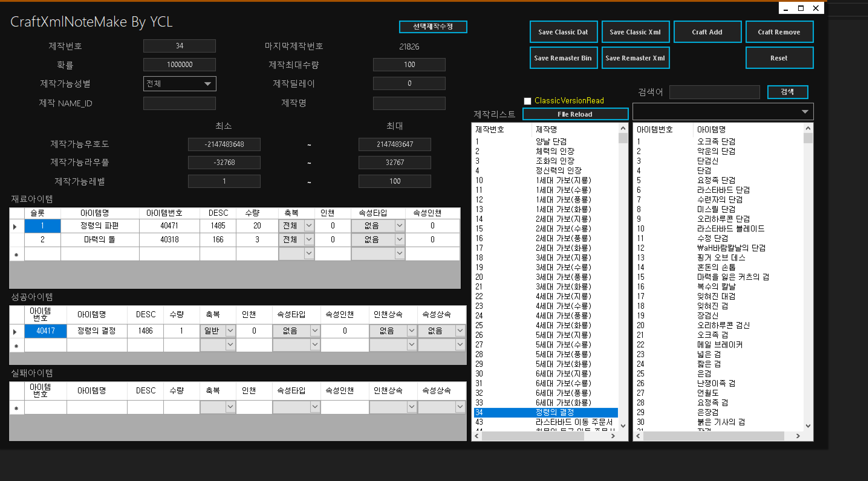Click Save Remaster Xml button
This screenshot has height=481, width=868.
[635, 58]
